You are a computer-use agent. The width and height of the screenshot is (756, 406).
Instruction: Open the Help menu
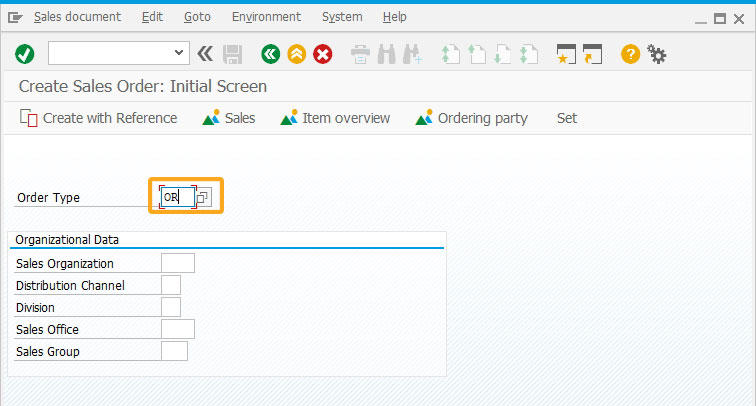[x=394, y=17]
